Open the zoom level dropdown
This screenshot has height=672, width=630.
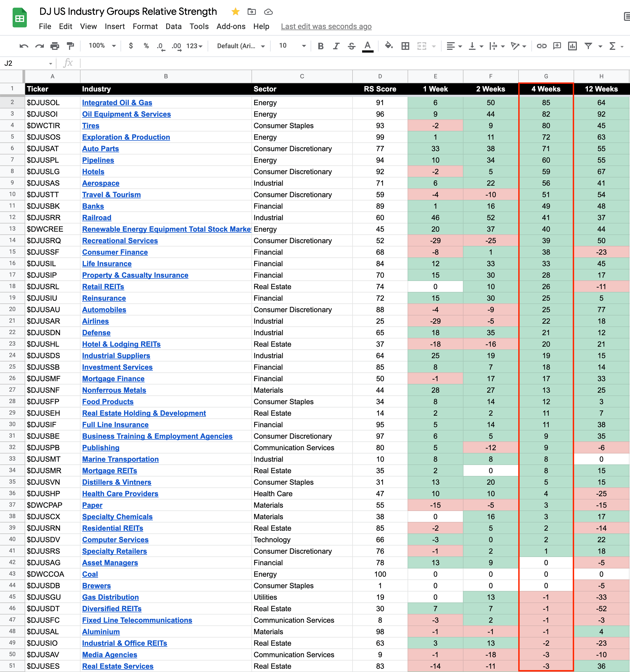point(102,46)
